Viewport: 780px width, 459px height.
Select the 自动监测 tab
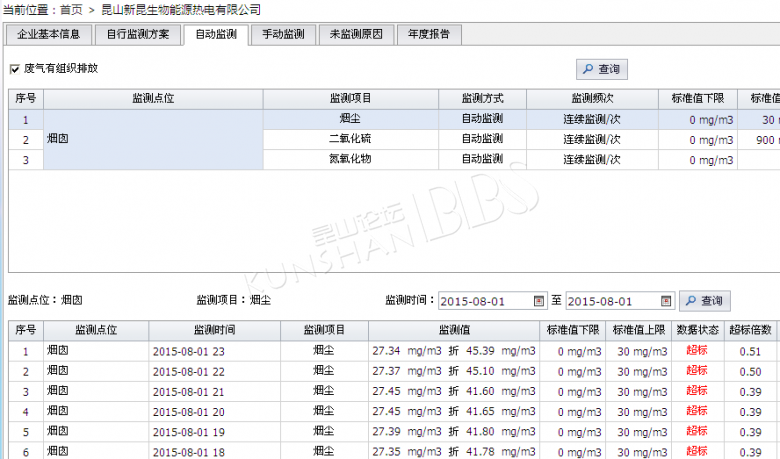pos(215,34)
